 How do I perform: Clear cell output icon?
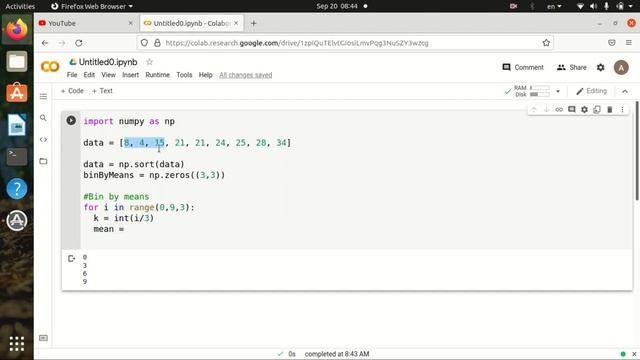71,258
